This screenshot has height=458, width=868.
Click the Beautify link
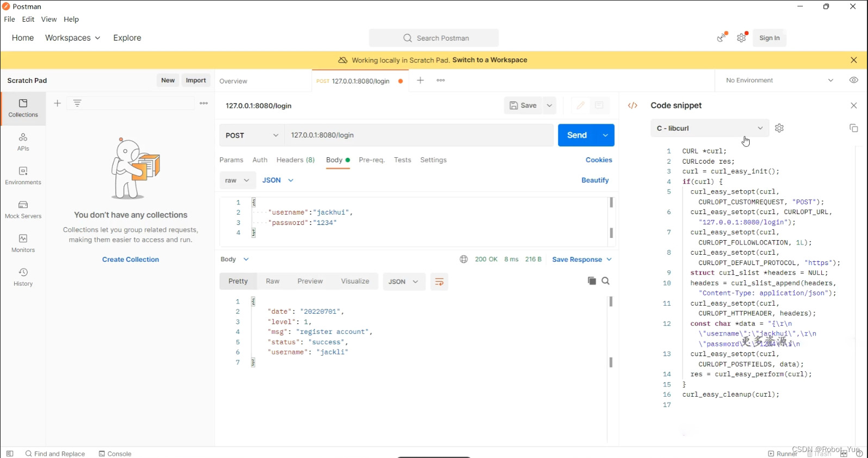coord(595,180)
